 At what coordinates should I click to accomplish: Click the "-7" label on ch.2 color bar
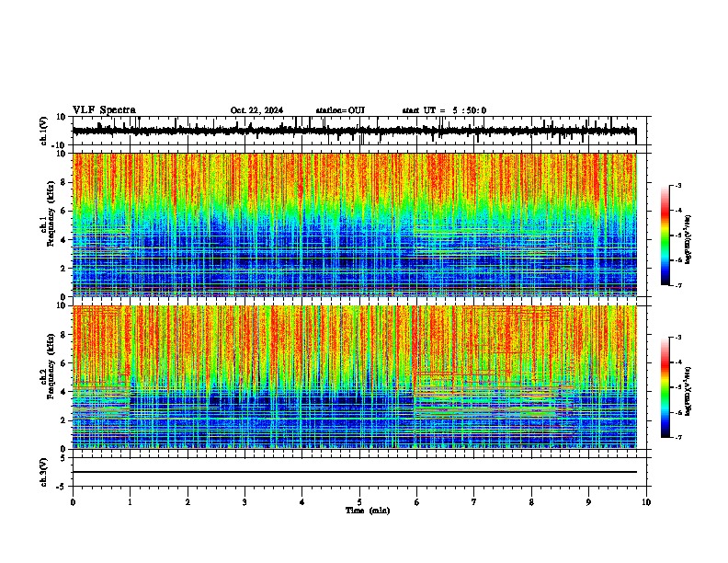(677, 438)
